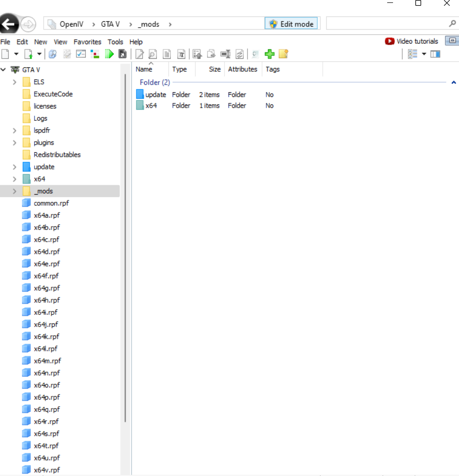Click the copy-to document toolbar icon

tap(211, 54)
